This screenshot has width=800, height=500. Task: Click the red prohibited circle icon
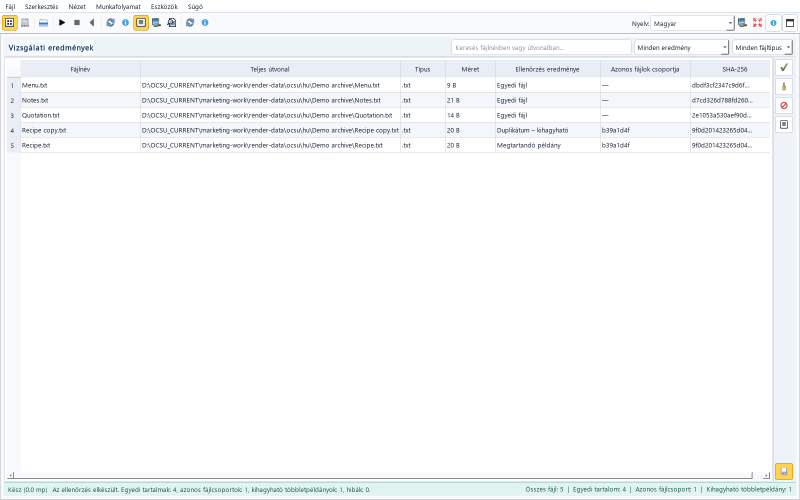pos(784,105)
